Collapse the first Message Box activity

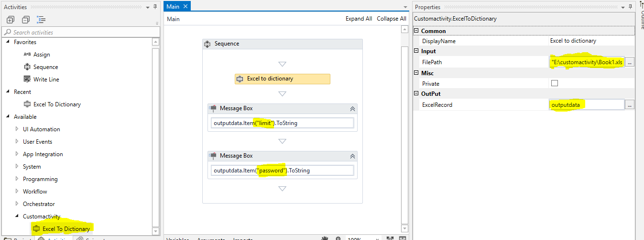(352, 109)
